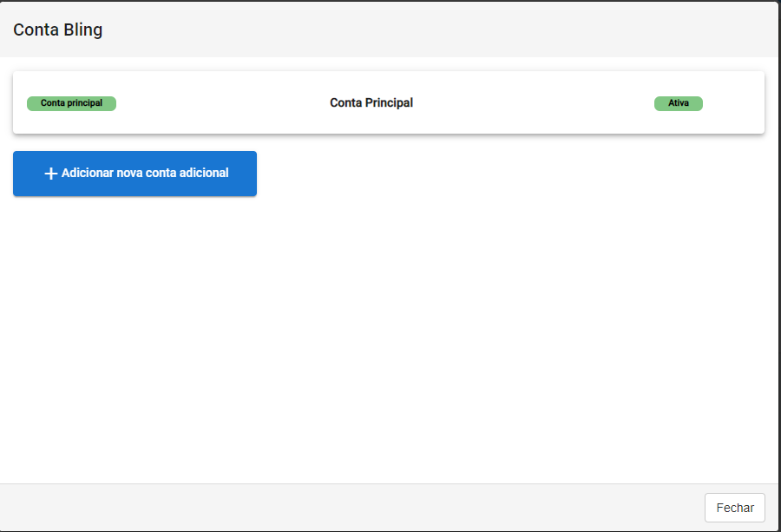Click the word 'Conta' in the green tag
The width and height of the screenshot is (781, 532).
tap(53, 103)
